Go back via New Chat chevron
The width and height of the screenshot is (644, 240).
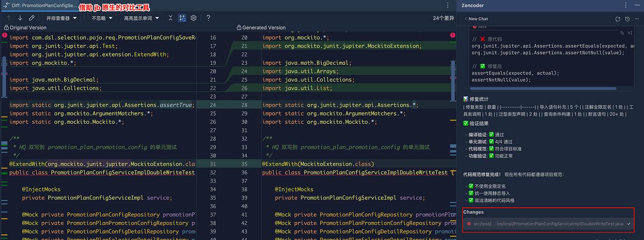[466, 19]
